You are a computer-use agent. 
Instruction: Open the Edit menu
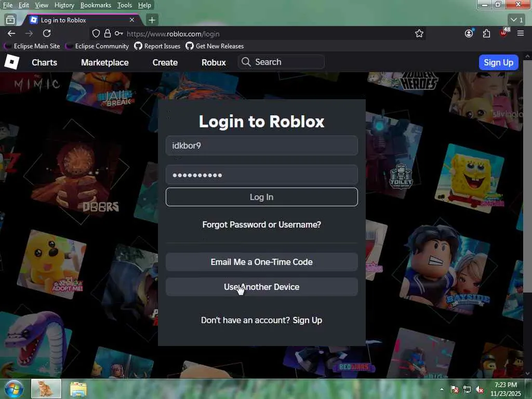point(23,5)
